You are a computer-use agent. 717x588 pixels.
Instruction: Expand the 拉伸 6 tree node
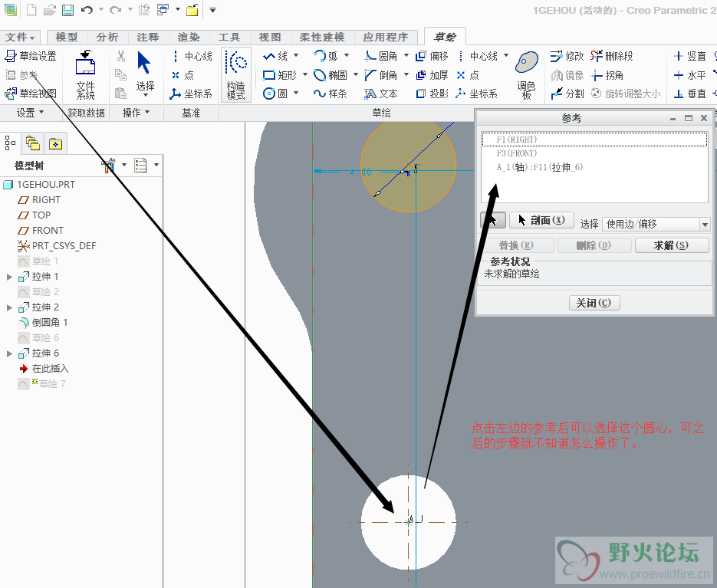coord(9,353)
